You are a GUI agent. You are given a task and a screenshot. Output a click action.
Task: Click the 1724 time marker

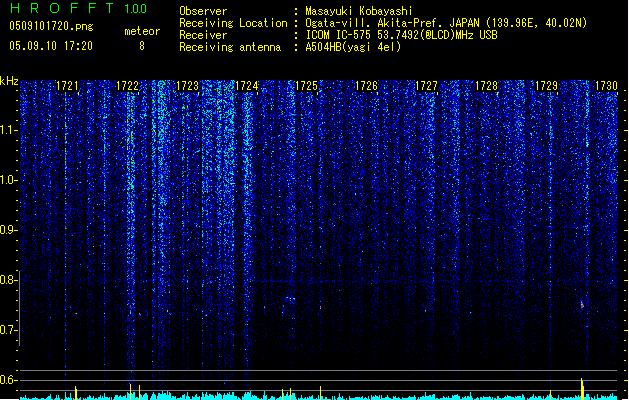click(247, 86)
